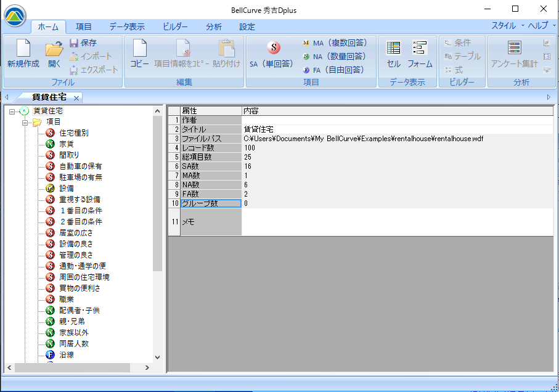
Task: Switch to セル data view
Action: pyautogui.click(x=394, y=54)
